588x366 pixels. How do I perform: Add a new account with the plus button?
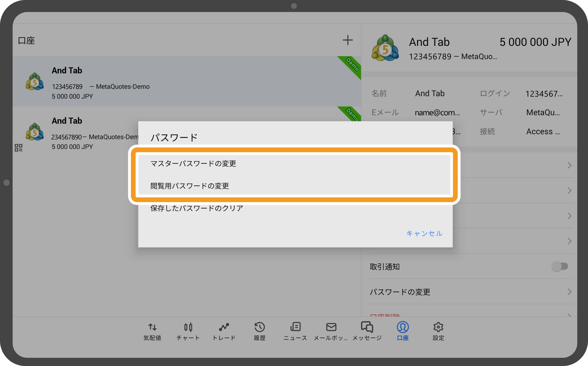348,40
